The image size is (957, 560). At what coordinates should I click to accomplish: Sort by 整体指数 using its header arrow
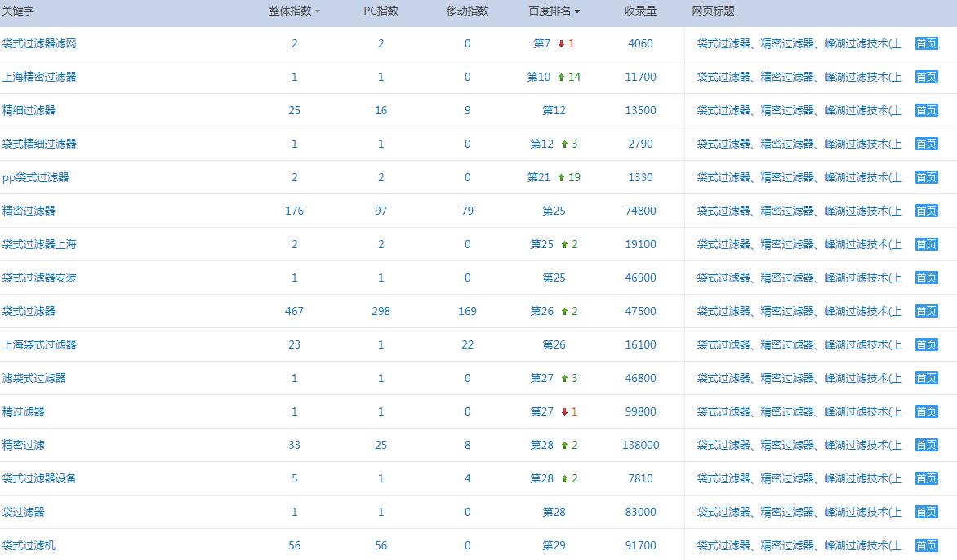point(318,11)
